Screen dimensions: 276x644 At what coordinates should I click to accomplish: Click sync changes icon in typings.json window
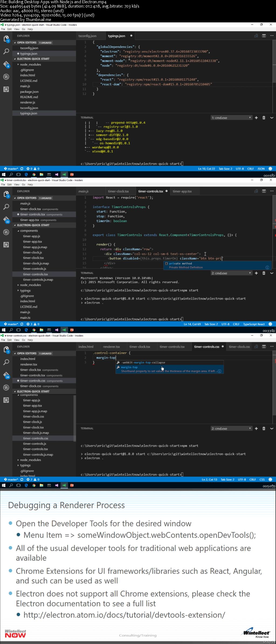coord(22,169)
